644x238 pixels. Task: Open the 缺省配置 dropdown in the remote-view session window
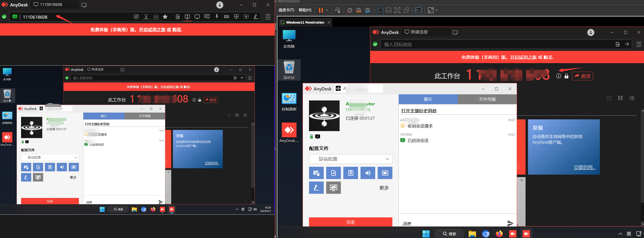(x=50, y=157)
